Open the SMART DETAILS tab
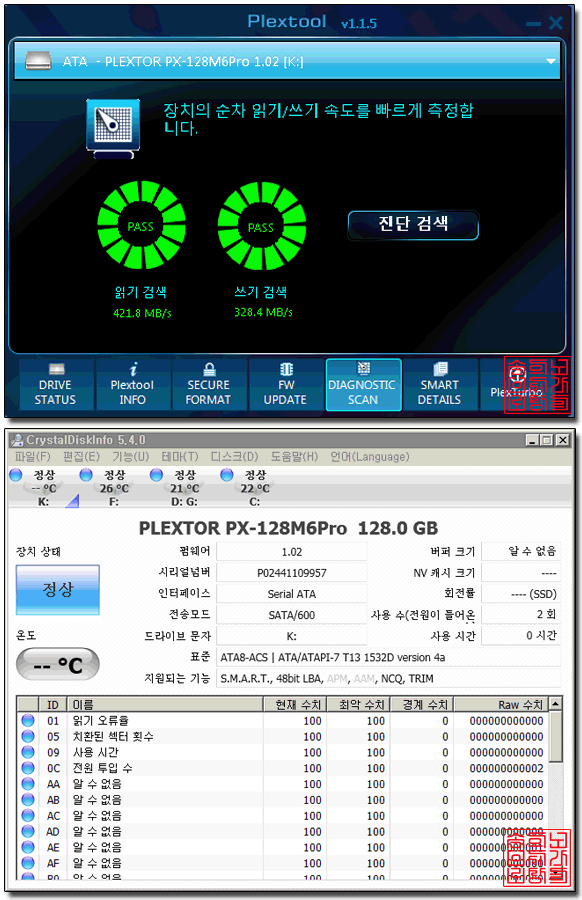This screenshot has height=900, width=582. 440,385
